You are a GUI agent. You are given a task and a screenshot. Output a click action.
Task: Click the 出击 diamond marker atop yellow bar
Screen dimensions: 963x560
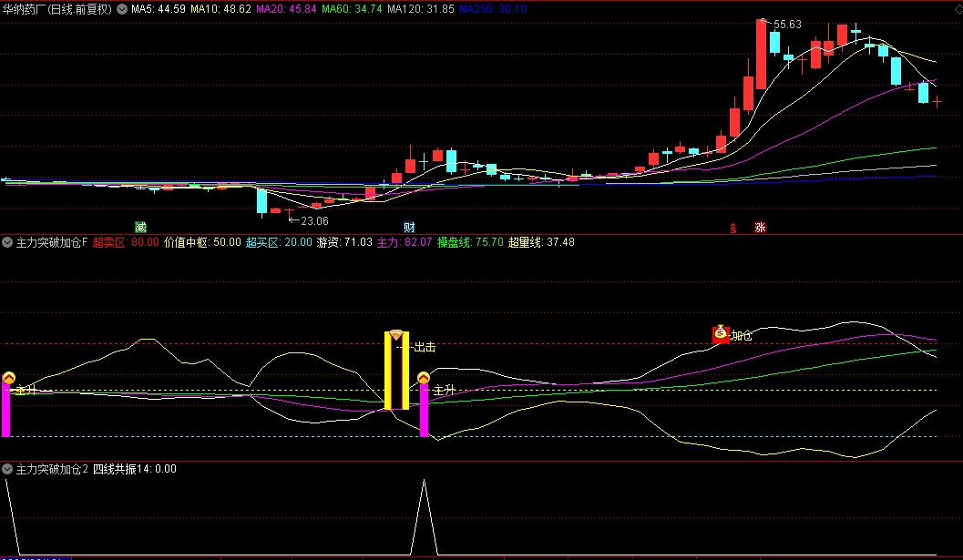[395, 336]
